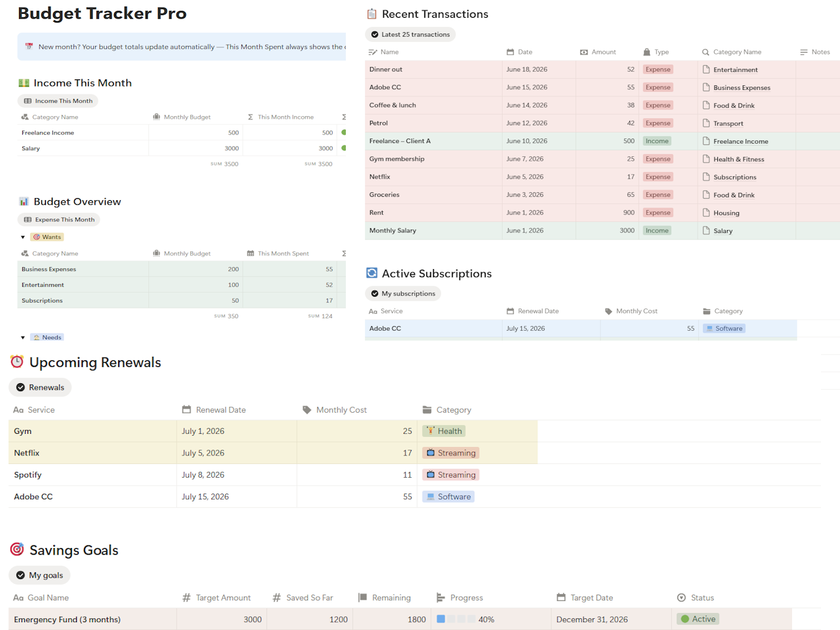Click Expense tag on Dinner out row
The height and width of the screenshot is (630, 840).
658,70
